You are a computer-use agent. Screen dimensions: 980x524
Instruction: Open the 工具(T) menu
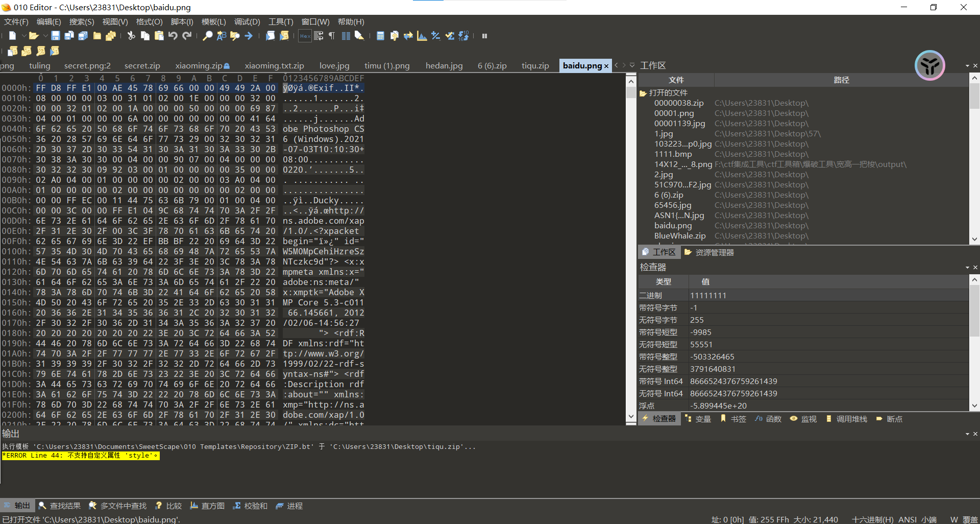tap(281, 22)
